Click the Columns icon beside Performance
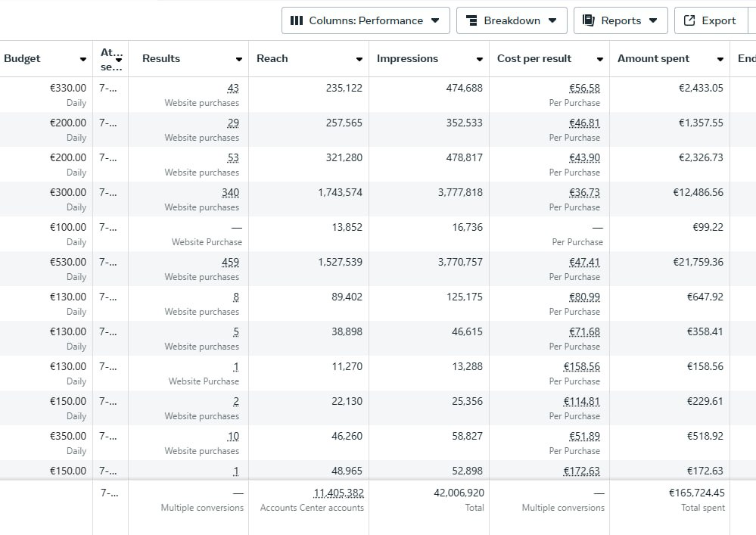Image resolution: width=756 pixels, height=535 pixels. 297,20
